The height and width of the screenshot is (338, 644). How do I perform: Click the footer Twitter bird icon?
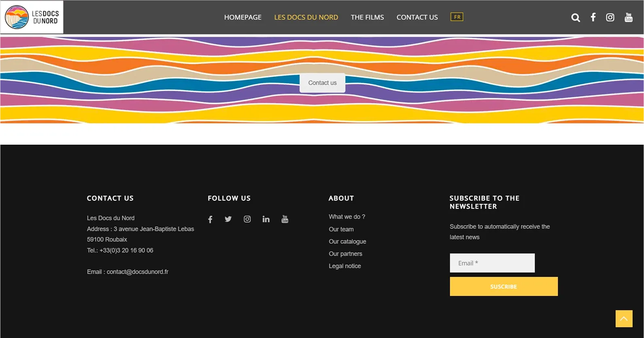click(228, 219)
